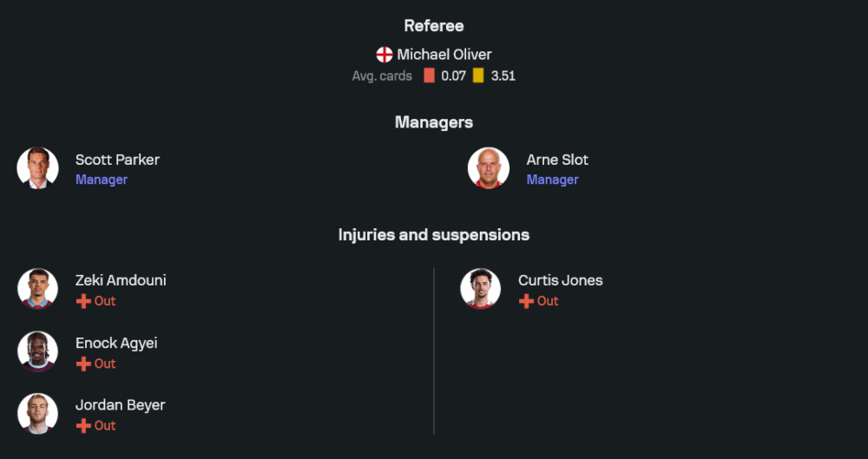The height and width of the screenshot is (459, 868).
Task: Click the yellow card icon
Action: [x=478, y=75]
